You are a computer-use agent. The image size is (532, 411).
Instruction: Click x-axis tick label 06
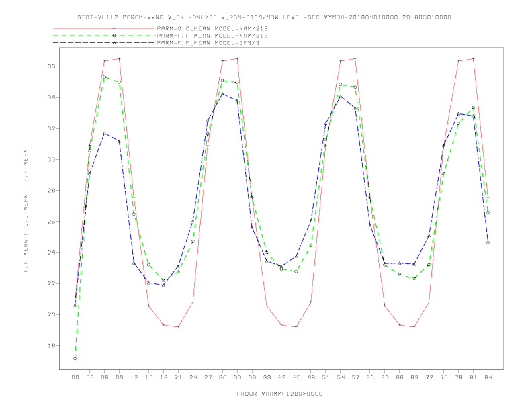pyautogui.click(x=105, y=377)
